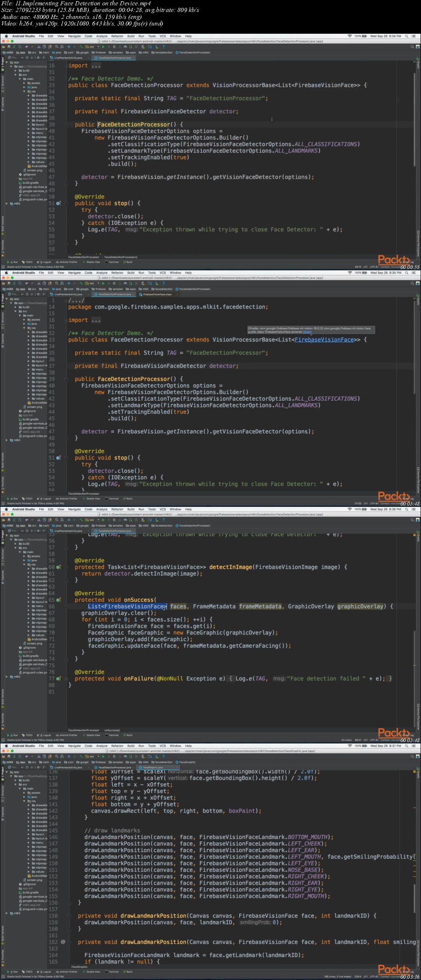Image resolution: width=421 pixels, height=980 pixels.
Task: Click override gutter icon on line 60 detectInImage
Action: pyautogui.click(x=58, y=567)
